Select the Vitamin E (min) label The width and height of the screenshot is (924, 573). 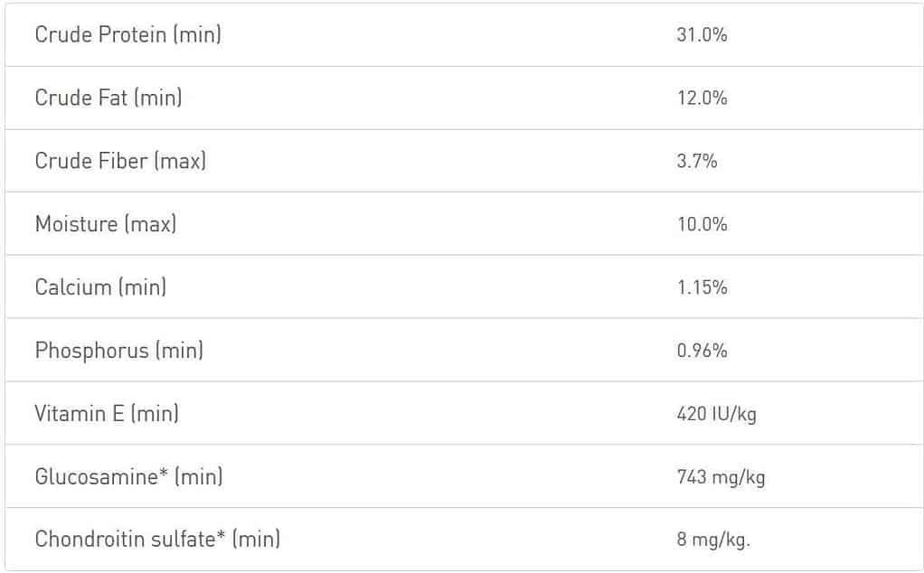click(x=107, y=413)
